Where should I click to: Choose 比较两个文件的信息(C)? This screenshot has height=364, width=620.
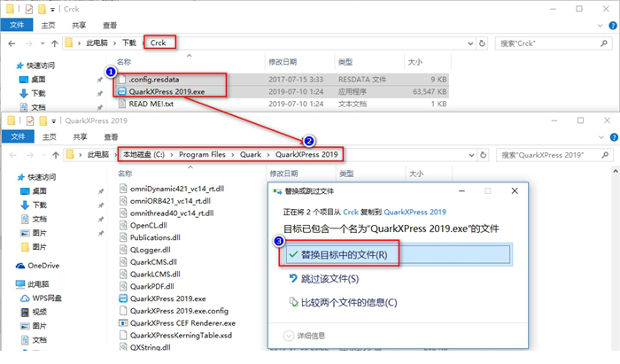click(x=349, y=303)
